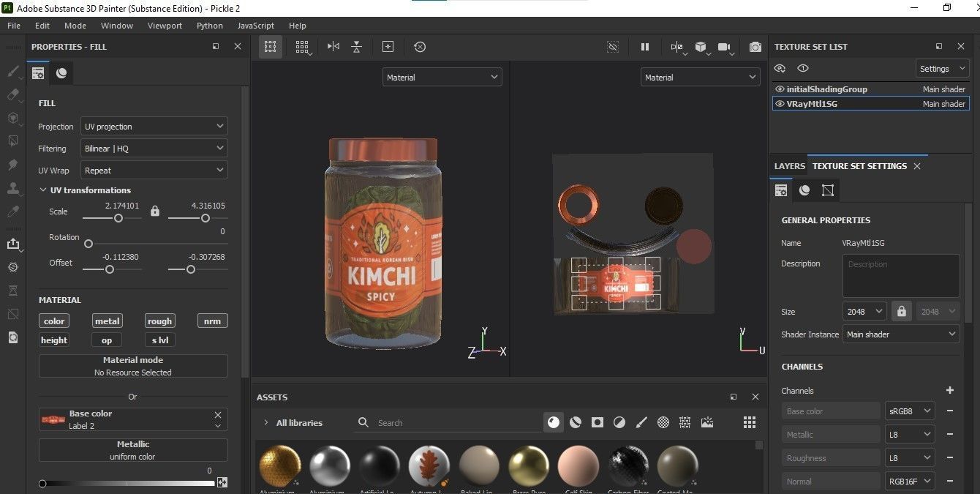Viewport: 980px width, 494px height.
Task: Filter assets by alphas checker icon
Action: (x=663, y=422)
